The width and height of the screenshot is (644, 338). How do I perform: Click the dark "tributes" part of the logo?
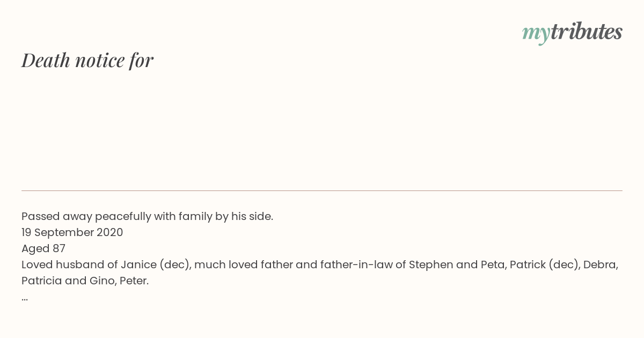587,32
